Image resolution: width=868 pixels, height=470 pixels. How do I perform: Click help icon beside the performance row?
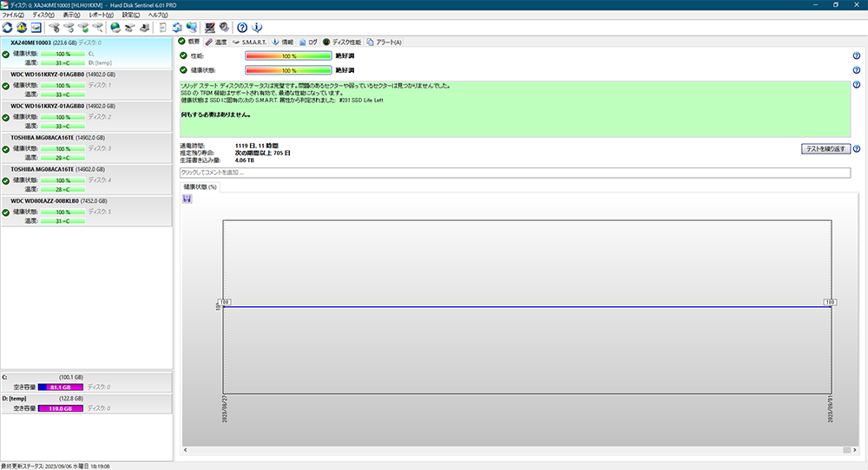[857, 55]
